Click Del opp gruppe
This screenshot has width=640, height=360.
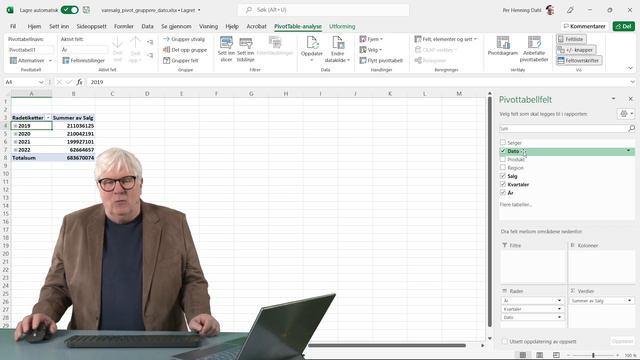click(x=185, y=50)
